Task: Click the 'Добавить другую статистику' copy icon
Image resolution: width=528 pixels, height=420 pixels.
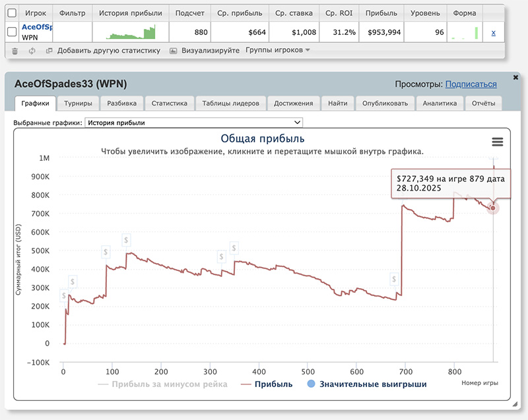Action: [49, 50]
